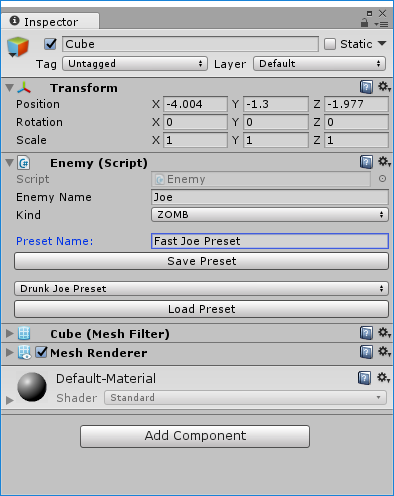Click the Rotation label
394x496 pixels.
pyautogui.click(x=39, y=122)
